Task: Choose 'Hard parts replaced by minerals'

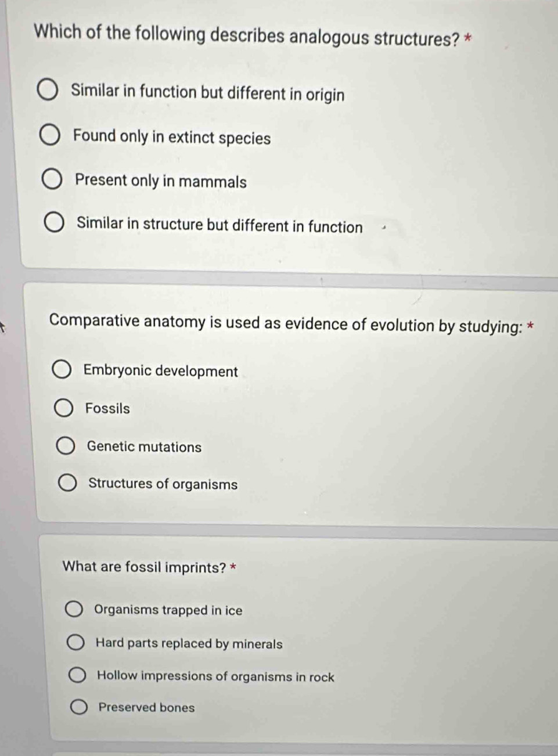Action: (x=75, y=642)
